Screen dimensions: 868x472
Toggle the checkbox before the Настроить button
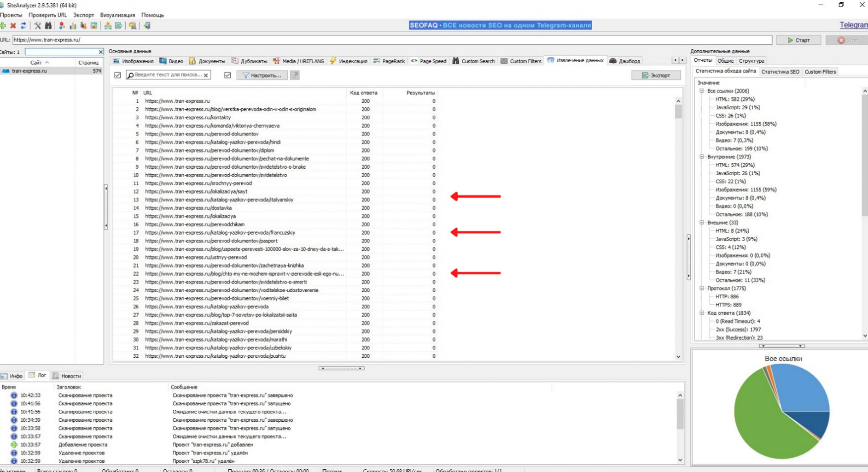click(227, 75)
